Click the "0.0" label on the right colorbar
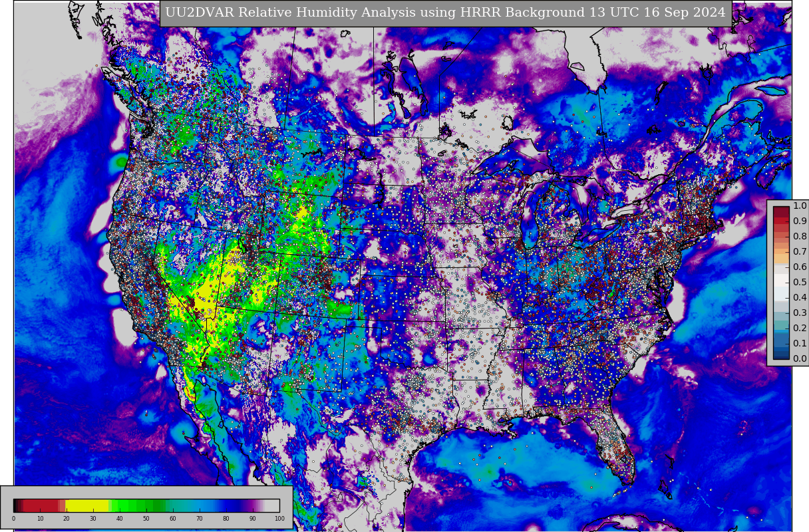This screenshot has width=809, height=532. click(800, 358)
